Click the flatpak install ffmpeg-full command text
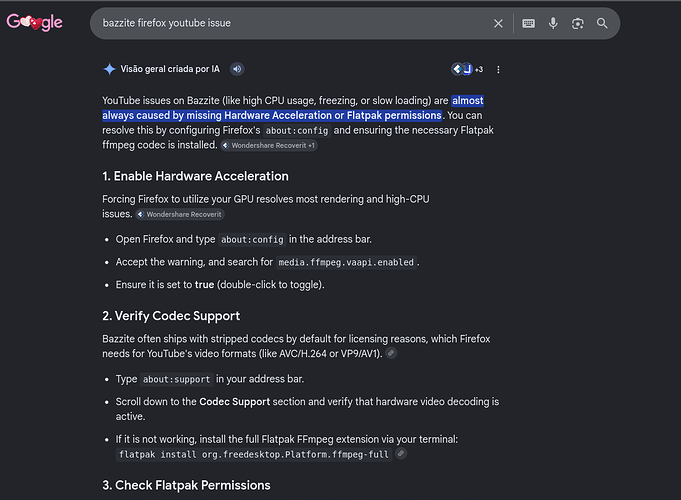 pos(254,454)
